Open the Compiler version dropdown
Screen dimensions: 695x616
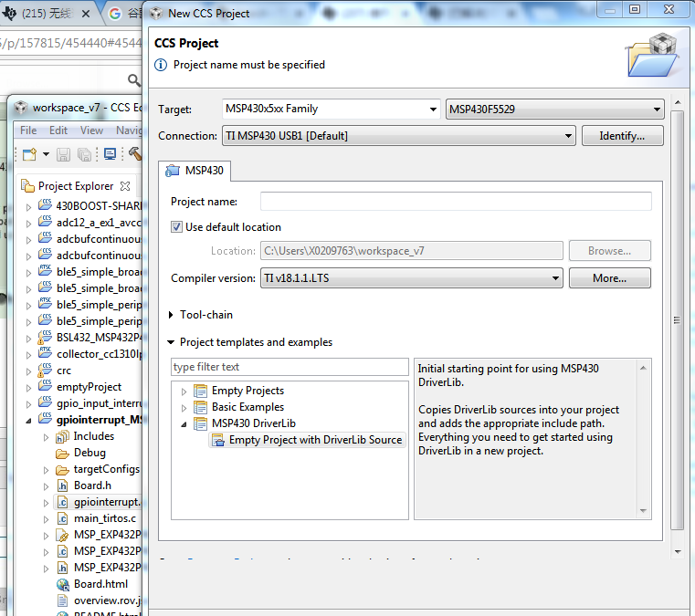pos(411,278)
